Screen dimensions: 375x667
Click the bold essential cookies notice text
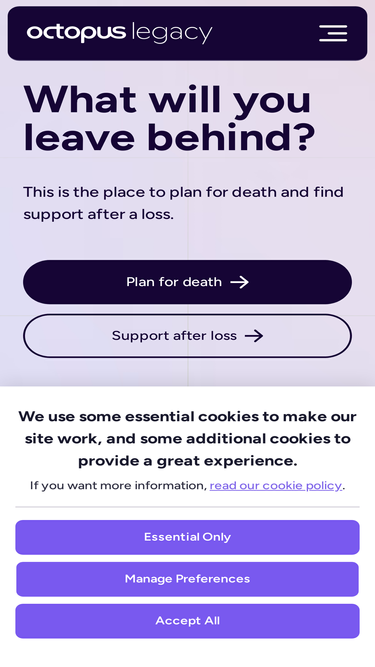point(188,439)
